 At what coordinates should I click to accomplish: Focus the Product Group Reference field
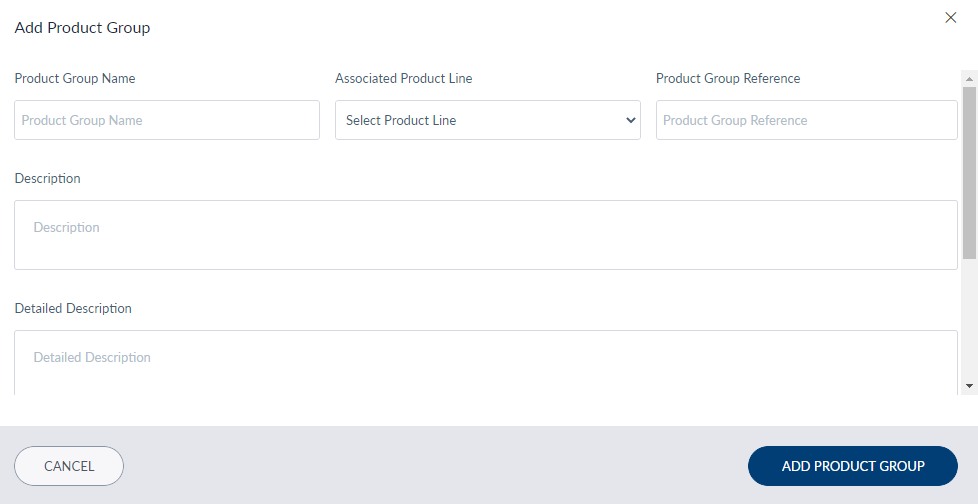coord(806,120)
